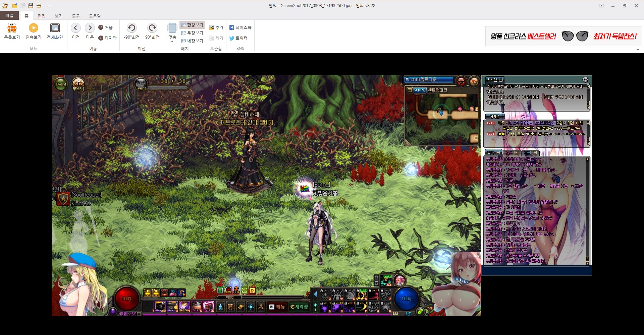This screenshot has width=644, height=335.
Task: Open quick access toolbar customize arrow
Action: point(48,6)
